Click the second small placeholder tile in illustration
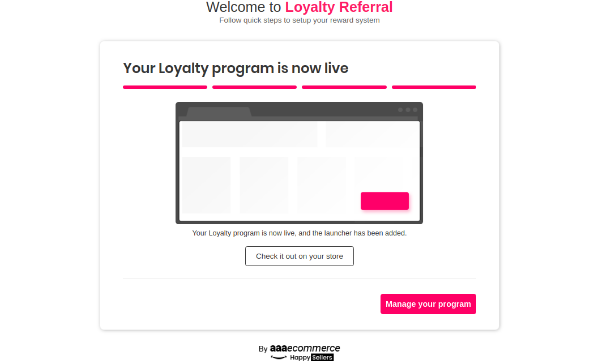594x364 pixels. click(264, 185)
